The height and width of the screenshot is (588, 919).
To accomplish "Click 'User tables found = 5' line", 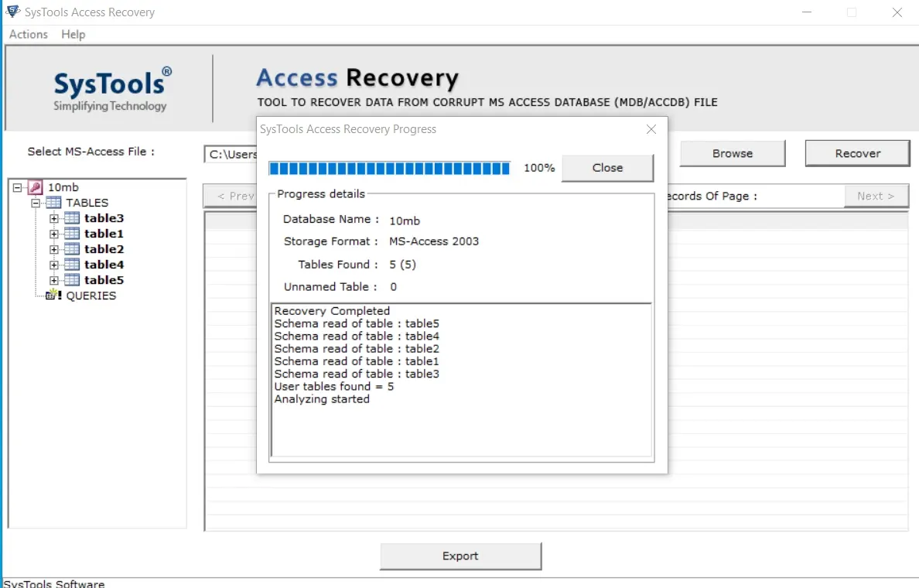I will click(x=334, y=386).
